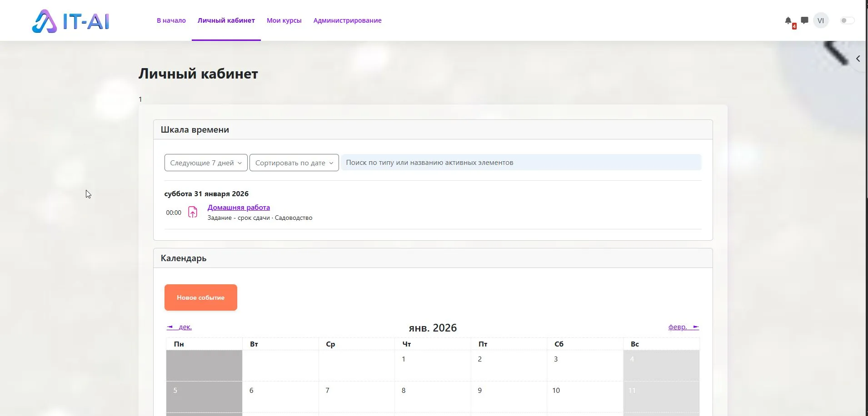Viewport: 868px width, 416px height.
Task: Go to В начало from the navbar
Action: pyautogui.click(x=170, y=20)
